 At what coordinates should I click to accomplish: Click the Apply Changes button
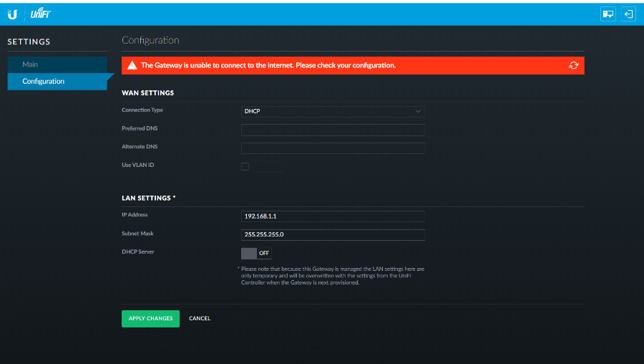tap(150, 319)
